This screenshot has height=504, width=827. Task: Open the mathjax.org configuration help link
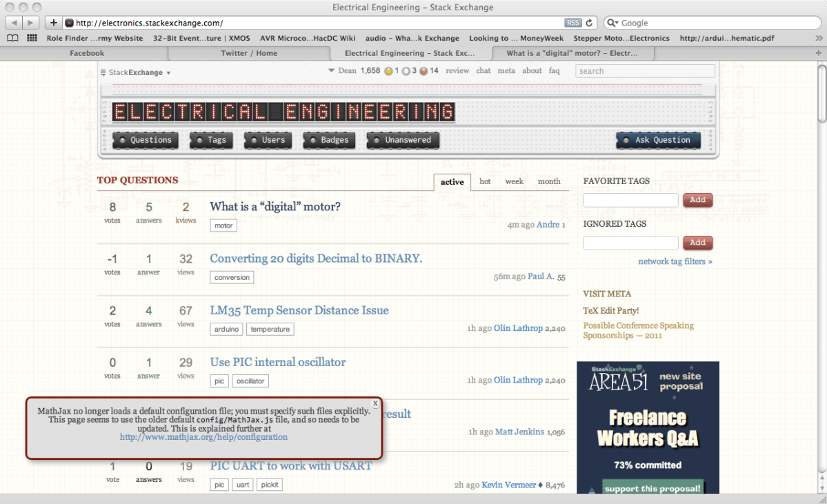[x=203, y=437]
